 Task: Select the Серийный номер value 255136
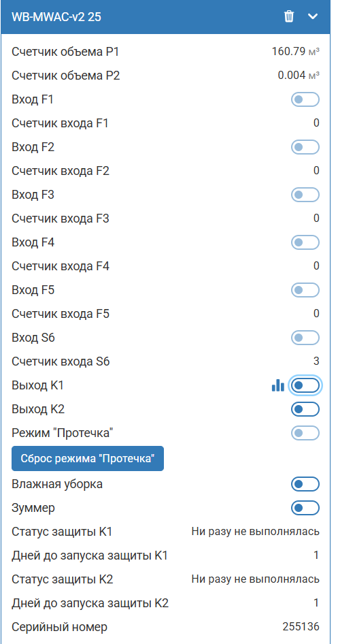(301, 627)
